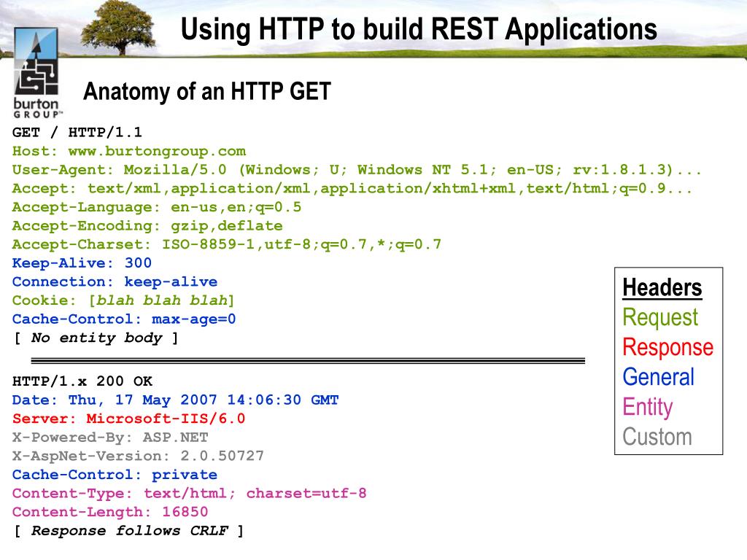Click the tree image in the header
The width and height of the screenshot is (747, 560).
coord(117,28)
